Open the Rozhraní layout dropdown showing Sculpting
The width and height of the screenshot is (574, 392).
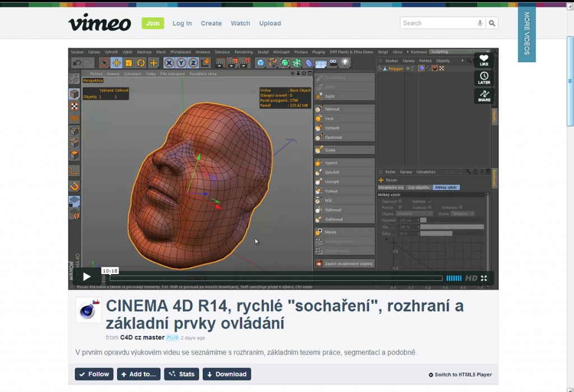pyautogui.click(x=460, y=52)
